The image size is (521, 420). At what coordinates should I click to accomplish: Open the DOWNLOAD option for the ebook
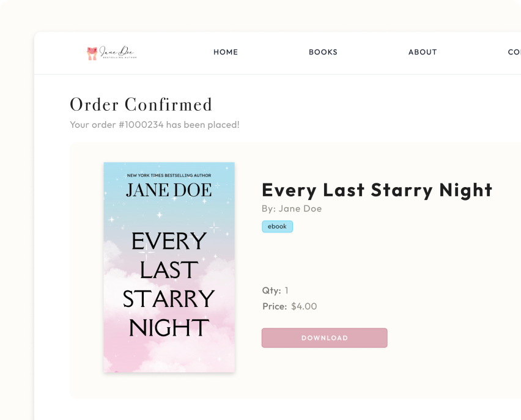[x=324, y=337]
